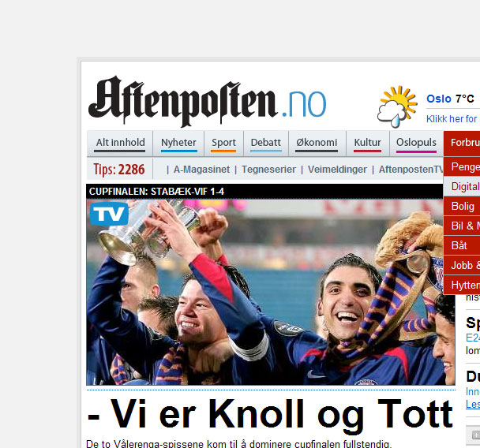The image size is (480, 448).
Task: Click the Oslo weather sun-cloud icon
Action: point(397,106)
